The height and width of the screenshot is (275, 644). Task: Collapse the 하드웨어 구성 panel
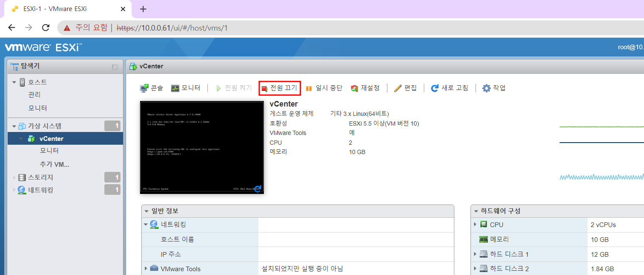[x=476, y=211]
